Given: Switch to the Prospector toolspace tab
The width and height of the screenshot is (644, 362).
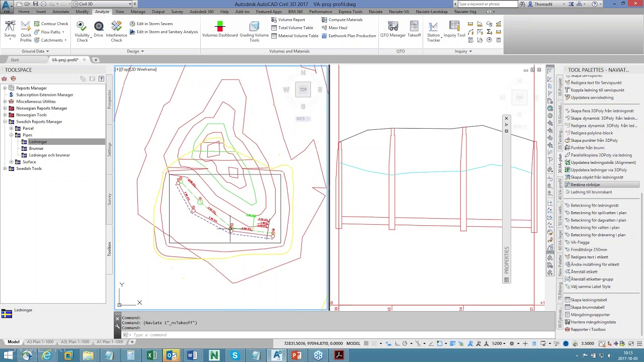Looking at the screenshot, I should (x=109, y=100).
